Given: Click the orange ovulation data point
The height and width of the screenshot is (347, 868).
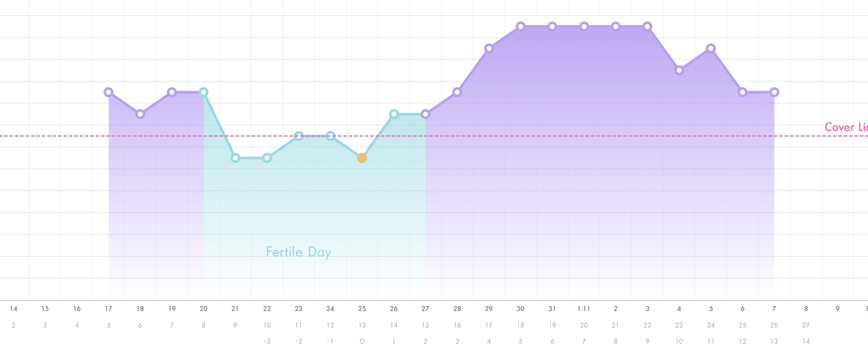Looking at the screenshot, I should tap(362, 158).
